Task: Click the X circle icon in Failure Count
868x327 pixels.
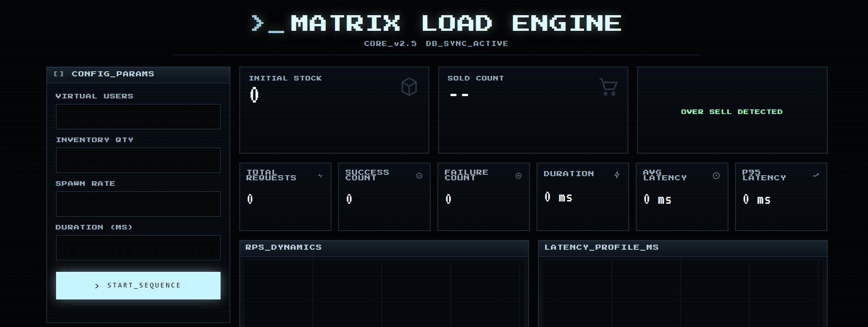Action: [518, 176]
